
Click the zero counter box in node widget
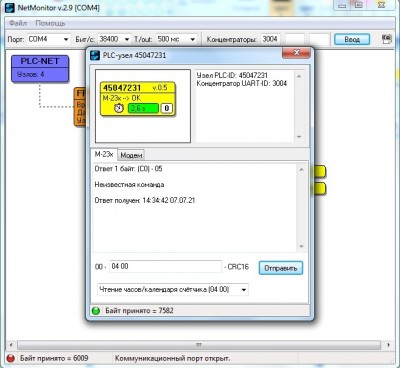coord(167,108)
